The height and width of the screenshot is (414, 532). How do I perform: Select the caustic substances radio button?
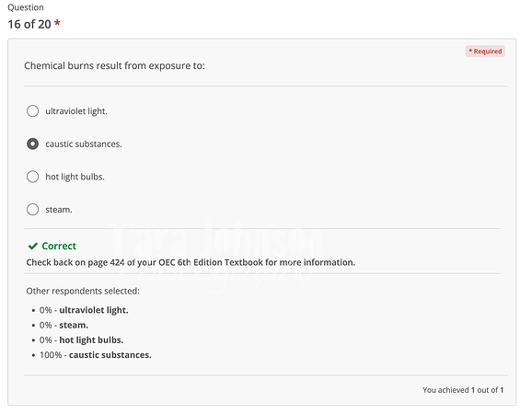tap(32, 144)
